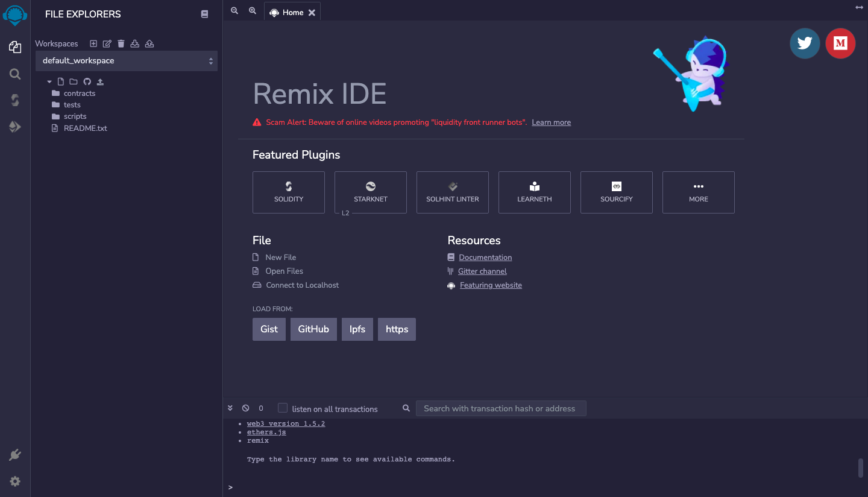Create a new file in workspace
868x497 pixels.
click(x=60, y=81)
